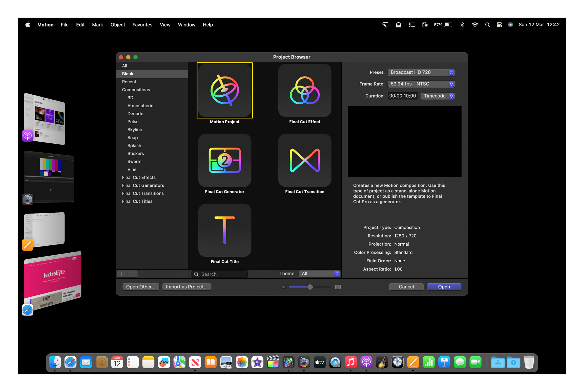
Task: Open Apple TV from the Dock
Action: [320, 362]
